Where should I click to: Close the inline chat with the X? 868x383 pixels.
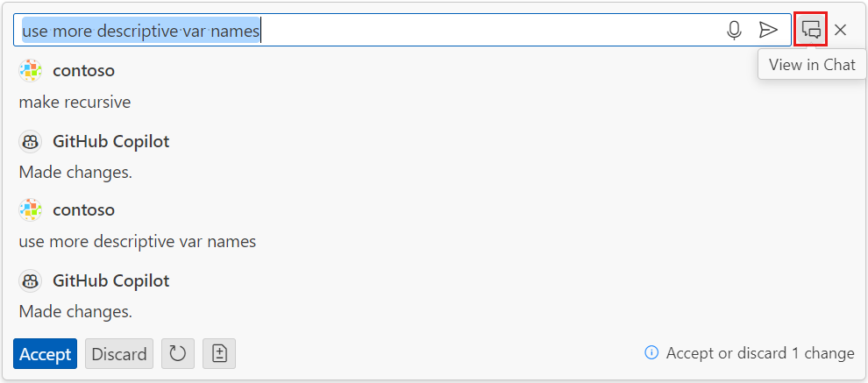(841, 31)
